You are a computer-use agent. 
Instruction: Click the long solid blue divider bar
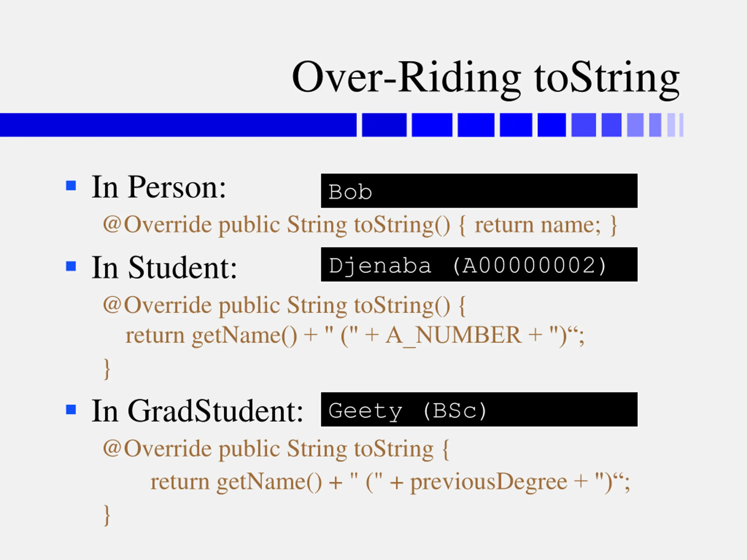[x=178, y=125]
